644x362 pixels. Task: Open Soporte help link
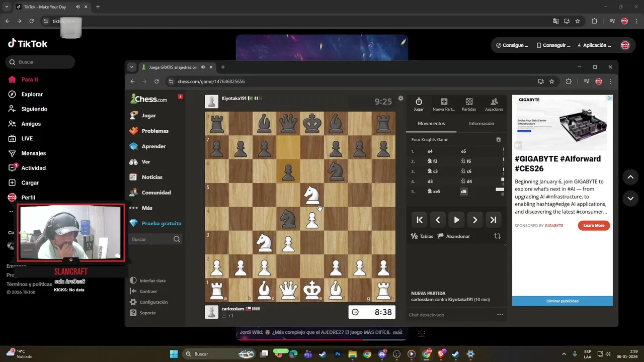tap(143, 313)
